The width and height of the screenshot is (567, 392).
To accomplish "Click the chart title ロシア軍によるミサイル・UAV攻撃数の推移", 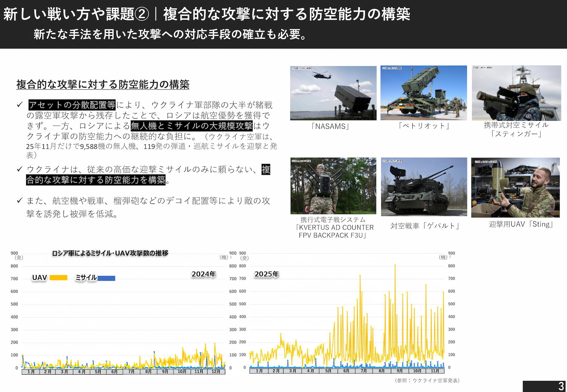I will (110, 253).
